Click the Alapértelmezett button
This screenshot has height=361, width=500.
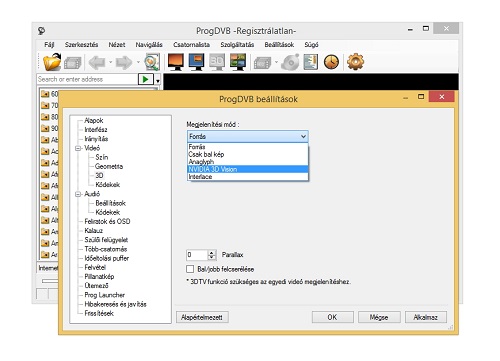pos(202,317)
